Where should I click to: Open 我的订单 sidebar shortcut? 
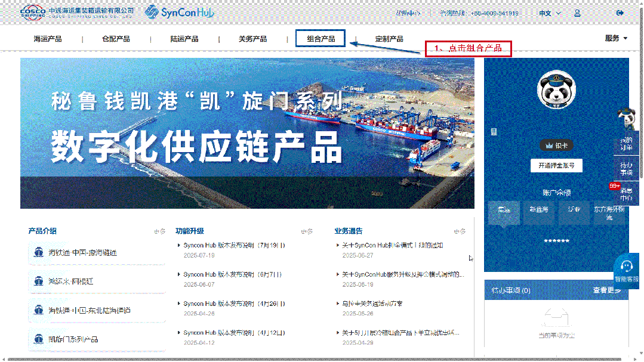626,144
